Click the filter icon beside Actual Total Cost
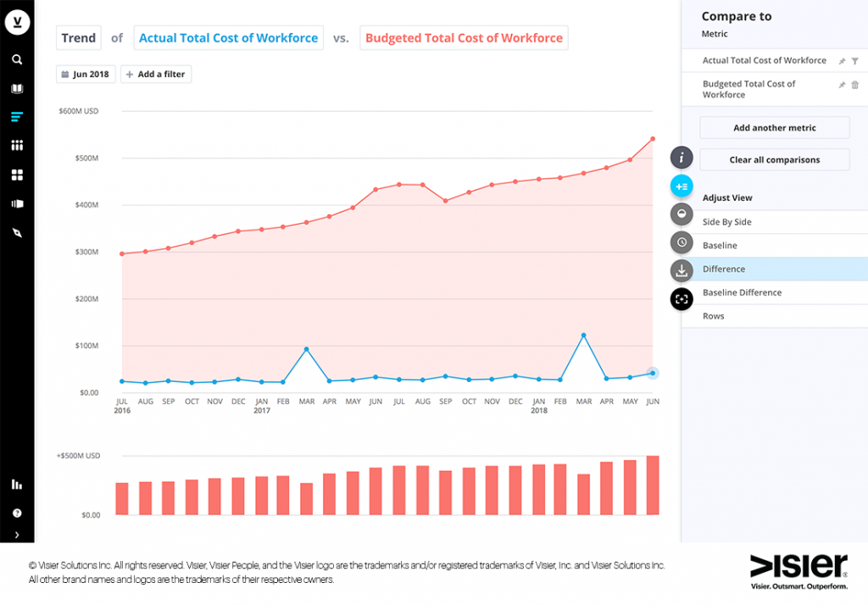This screenshot has width=868, height=605. [856, 60]
